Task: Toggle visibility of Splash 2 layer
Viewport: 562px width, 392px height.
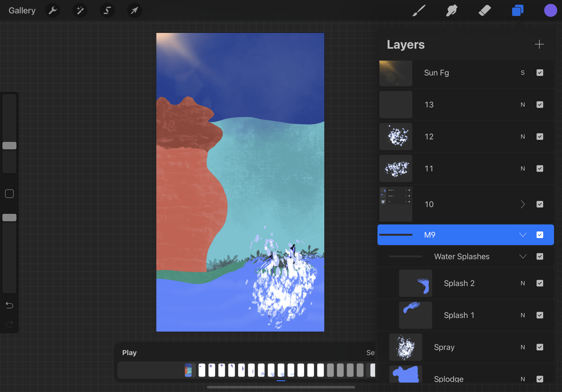Action: pyautogui.click(x=540, y=283)
